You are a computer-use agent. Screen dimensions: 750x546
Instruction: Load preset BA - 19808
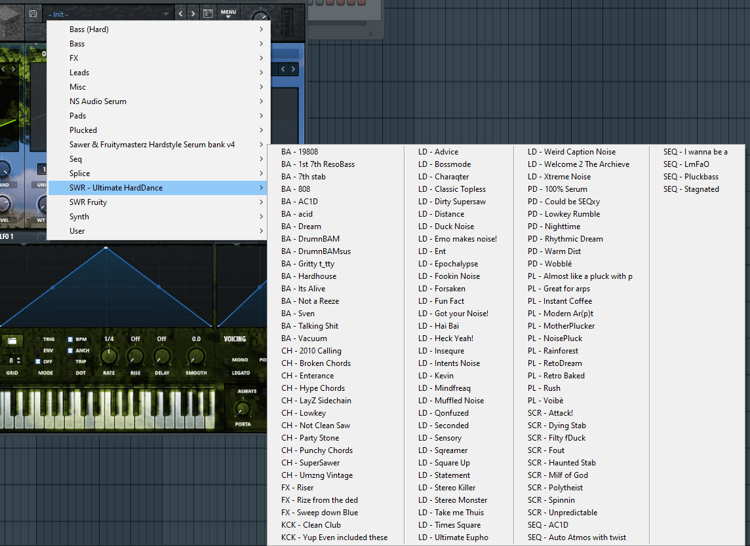click(x=299, y=152)
